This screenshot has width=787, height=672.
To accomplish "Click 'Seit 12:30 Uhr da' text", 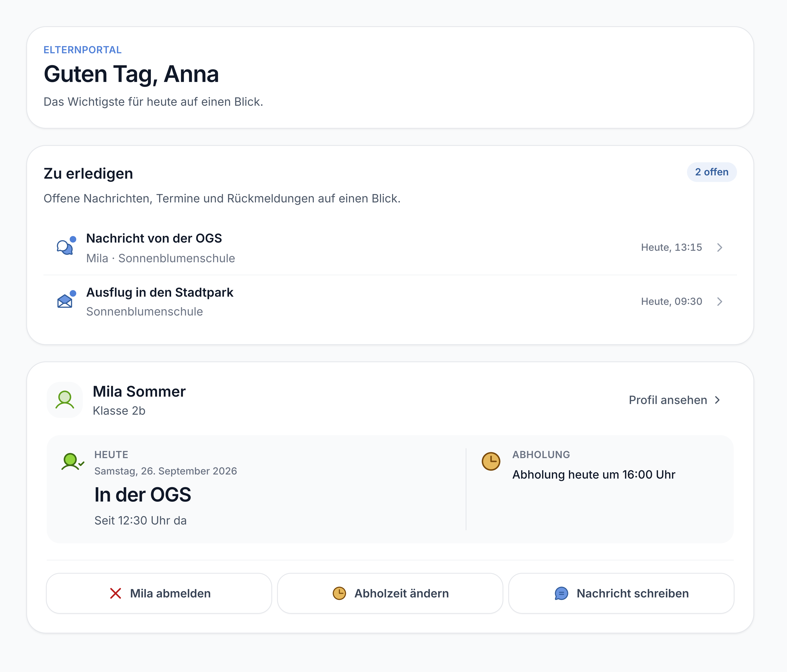I will tap(141, 521).
